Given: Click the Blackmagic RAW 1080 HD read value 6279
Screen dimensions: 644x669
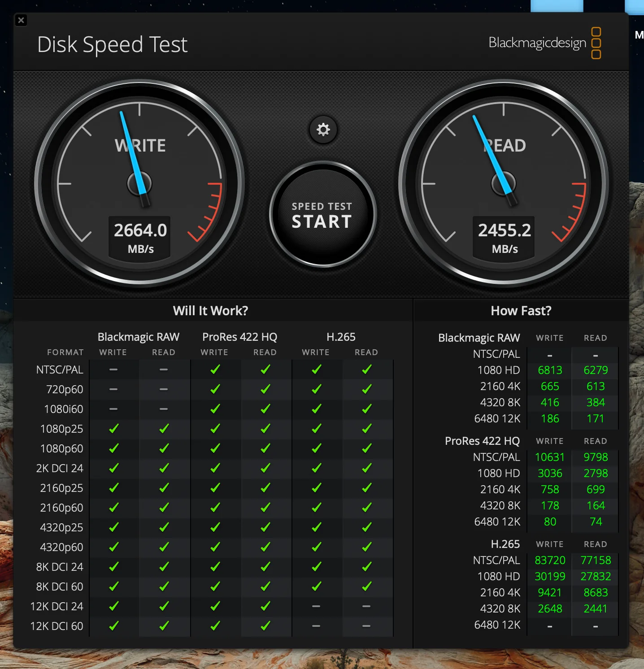Looking at the screenshot, I should pyautogui.click(x=596, y=370).
